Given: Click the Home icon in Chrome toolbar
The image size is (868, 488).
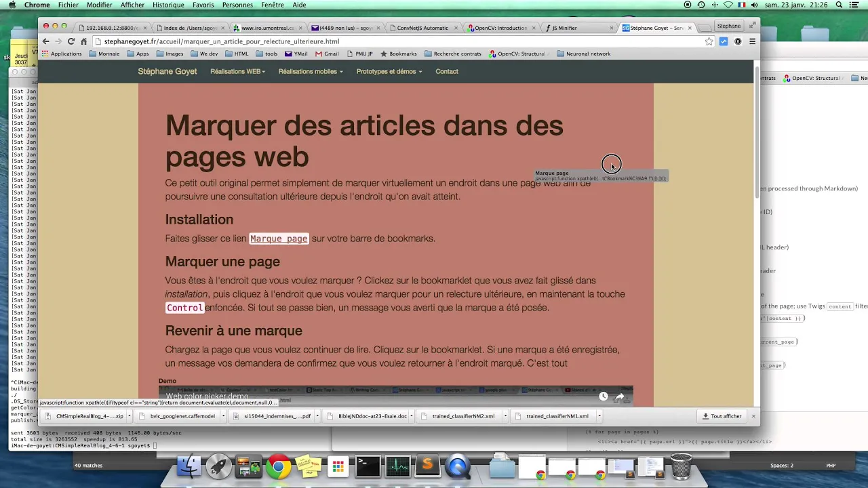Looking at the screenshot, I should point(83,41).
